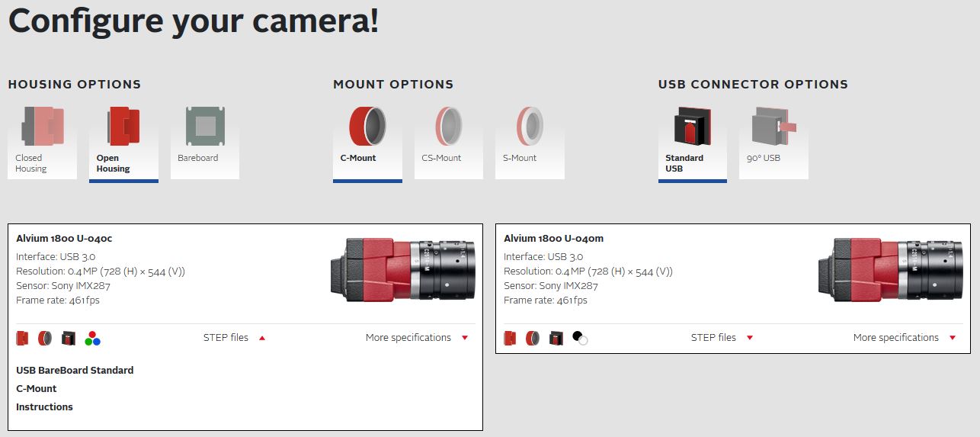
Task: Click the small housing icon in U-040m card
Action: coord(511,338)
